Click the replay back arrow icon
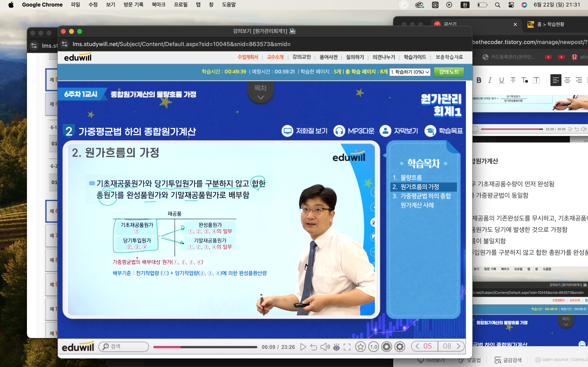This screenshot has height=367, width=588. [313, 347]
